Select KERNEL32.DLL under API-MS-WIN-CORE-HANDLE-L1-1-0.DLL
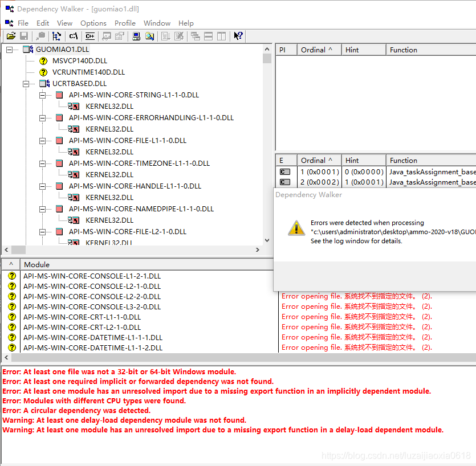The width and height of the screenshot is (476, 466). coord(109,198)
